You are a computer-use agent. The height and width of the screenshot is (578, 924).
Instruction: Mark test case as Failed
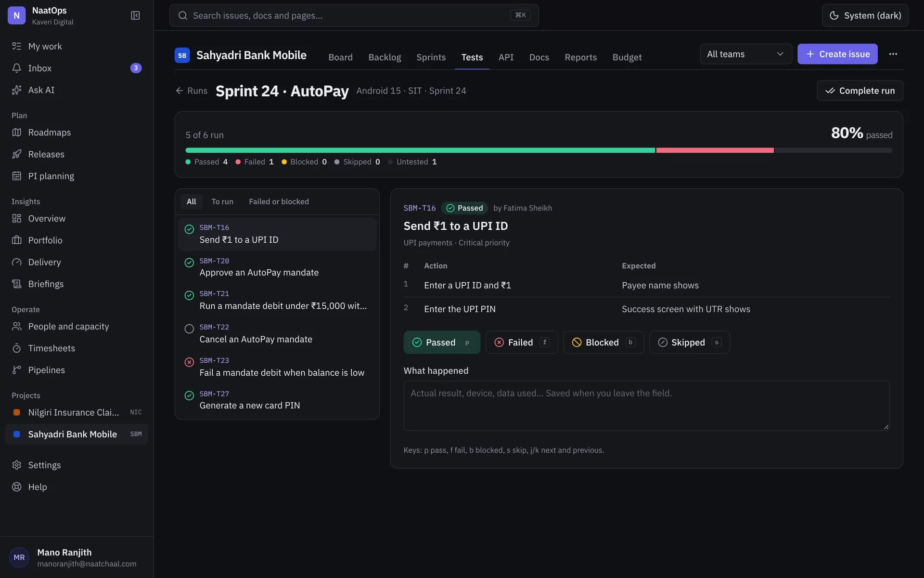[522, 342]
